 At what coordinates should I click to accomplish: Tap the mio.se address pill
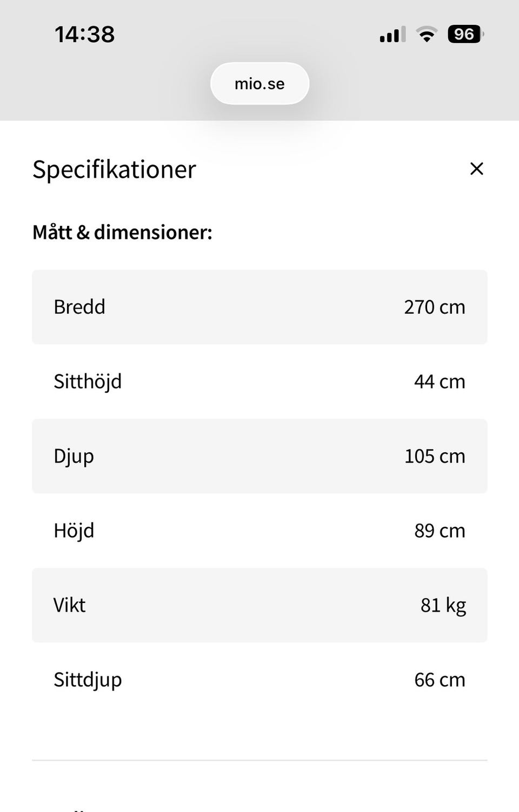click(x=259, y=84)
